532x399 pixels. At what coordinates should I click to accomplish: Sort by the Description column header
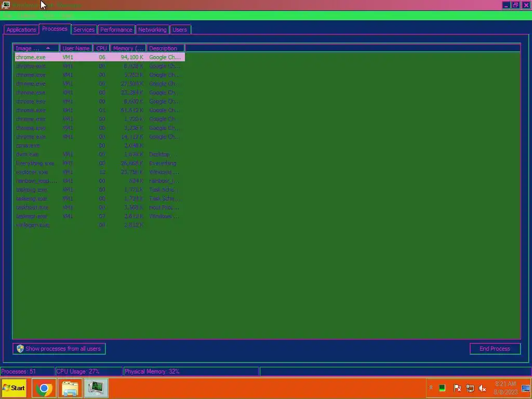point(166,48)
